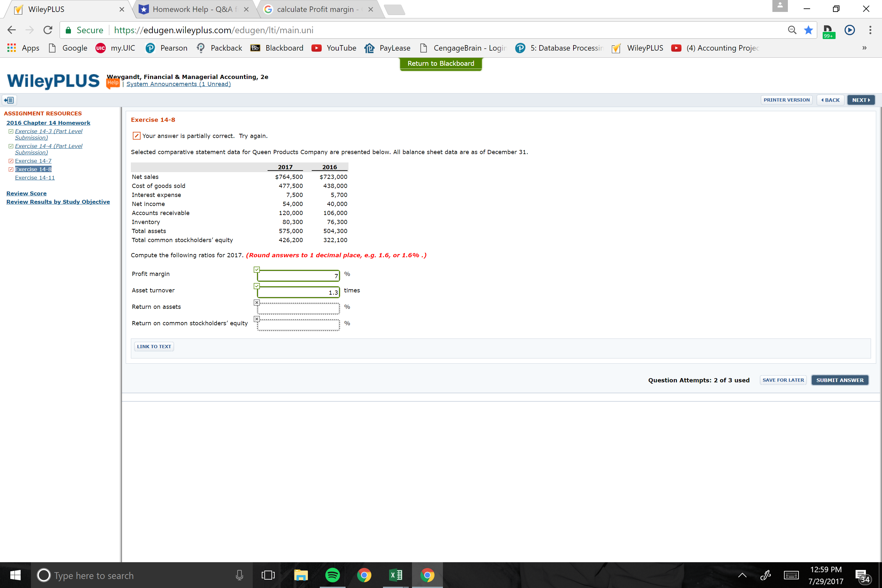Show hidden icons in the system tray
The image size is (882, 588).
tap(742, 575)
